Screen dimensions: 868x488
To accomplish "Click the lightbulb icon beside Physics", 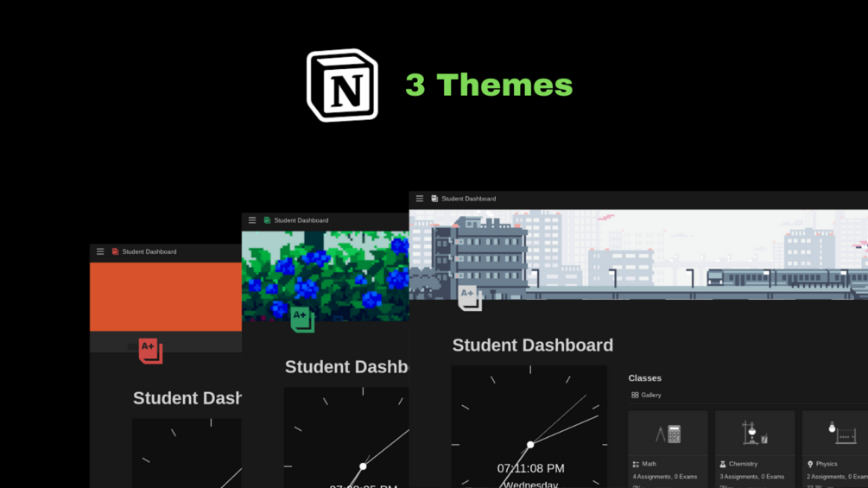I will click(810, 464).
